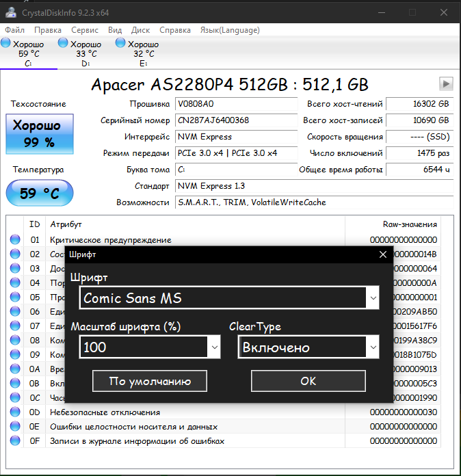
Task: Click the Атрибут column header
Action: tap(195, 224)
